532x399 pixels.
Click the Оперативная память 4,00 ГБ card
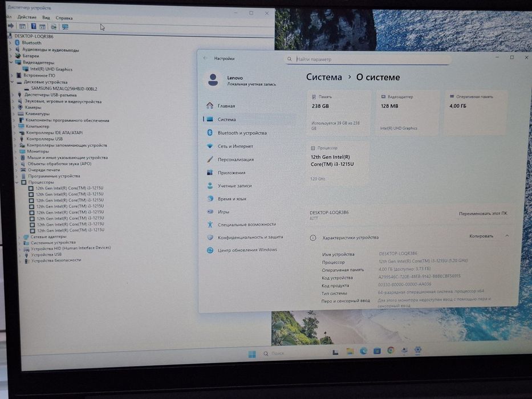coord(476,112)
